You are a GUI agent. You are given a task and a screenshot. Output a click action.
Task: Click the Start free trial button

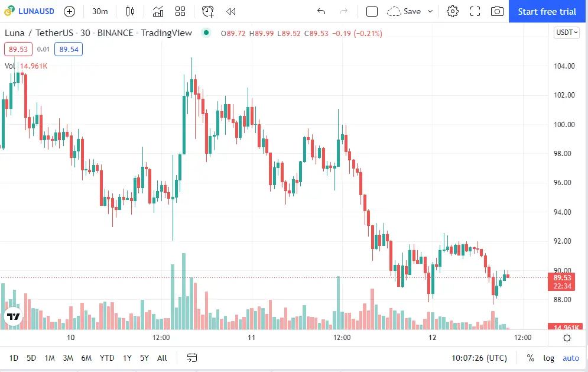point(547,12)
